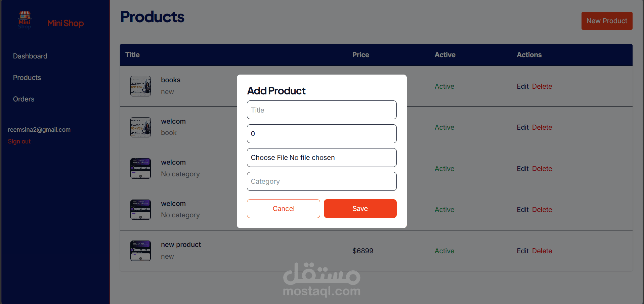
Task: Select the new product thumbnail image
Action: [140, 251]
